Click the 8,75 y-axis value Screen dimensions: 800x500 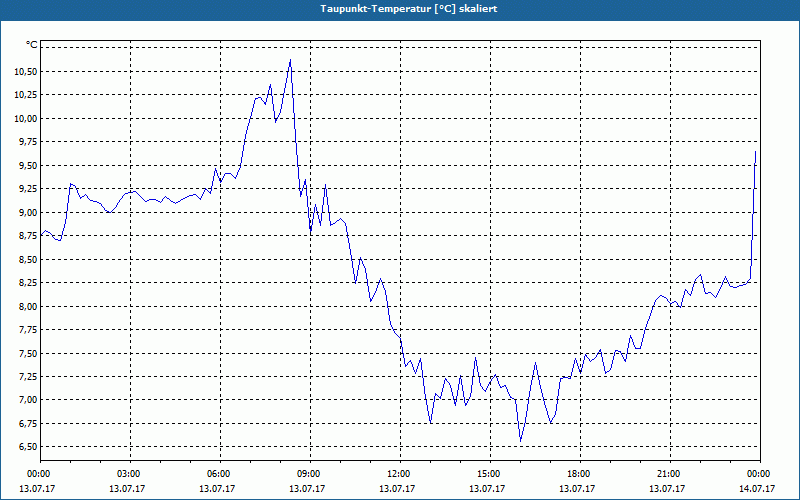point(28,236)
